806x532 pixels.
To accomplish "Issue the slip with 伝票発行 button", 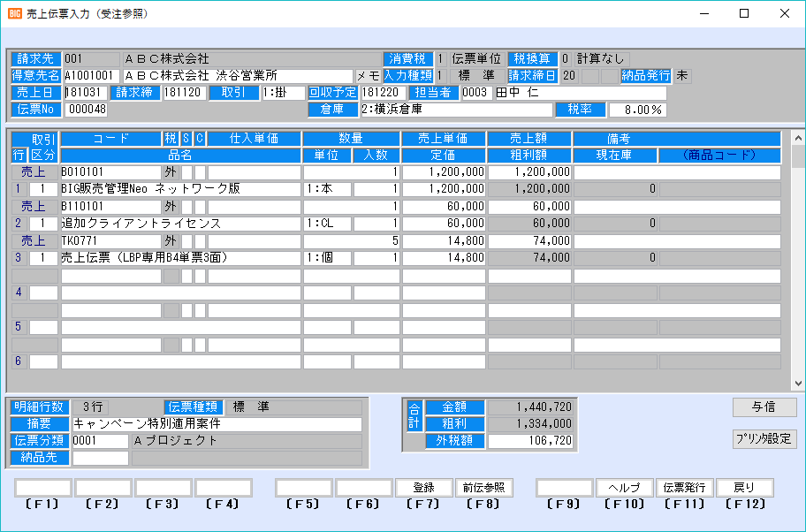I will (x=685, y=488).
